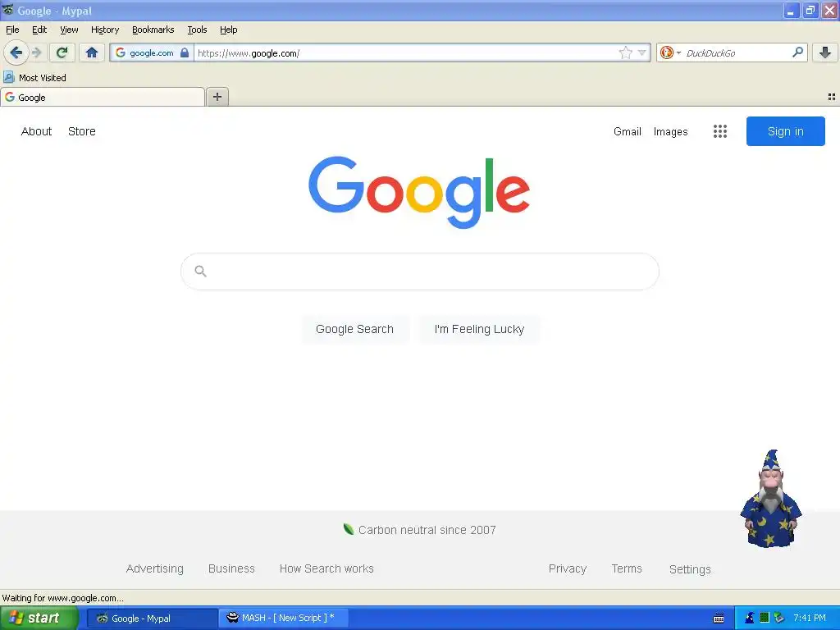Click the keyboard icon in the taskbar
The height and width of the screenshot is (630, 840).
(719, 619)
